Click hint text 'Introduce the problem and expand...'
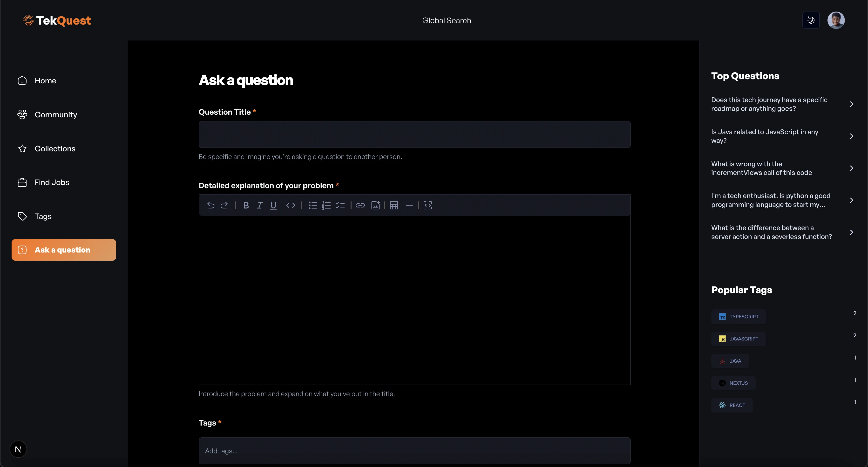 click(x=297, y=394)
